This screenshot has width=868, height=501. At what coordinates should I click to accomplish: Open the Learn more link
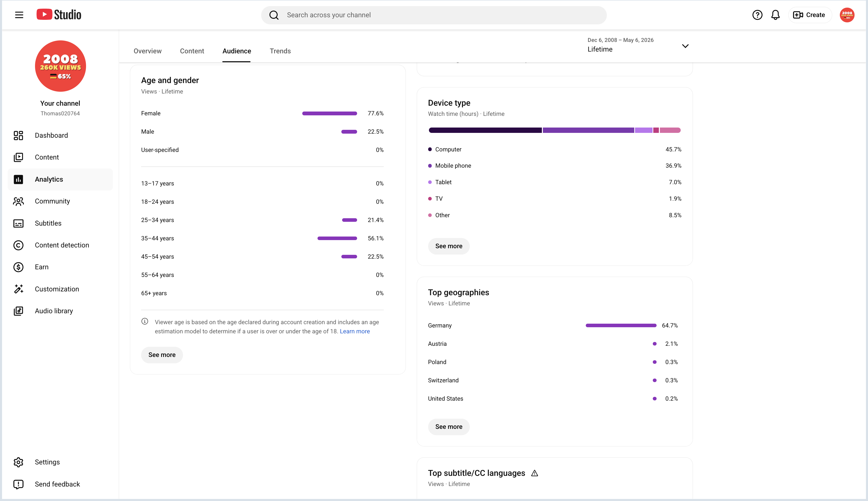355,331
